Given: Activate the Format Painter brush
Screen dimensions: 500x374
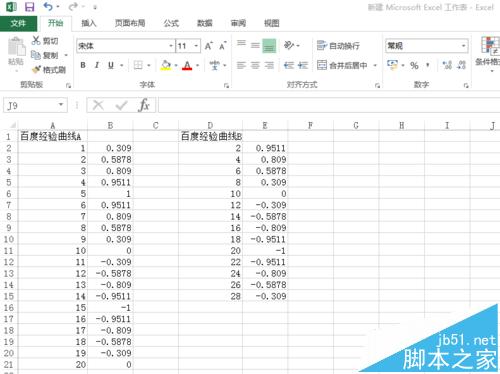Looking at the screenshot, I should (x=36, y=70).
